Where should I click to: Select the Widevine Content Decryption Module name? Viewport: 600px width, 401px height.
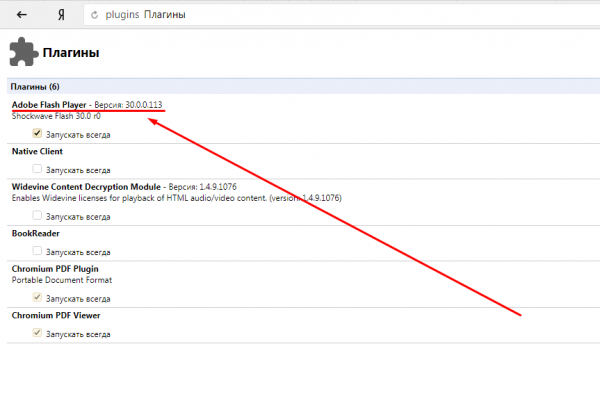[86, 187]
